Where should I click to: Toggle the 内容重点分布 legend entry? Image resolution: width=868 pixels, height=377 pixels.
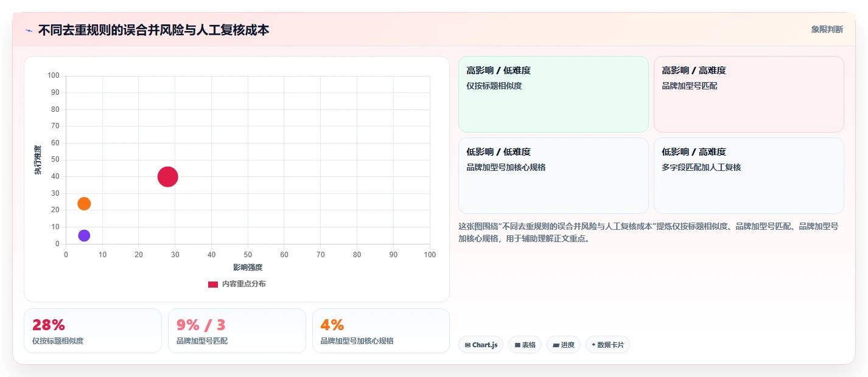click(237, 284)
